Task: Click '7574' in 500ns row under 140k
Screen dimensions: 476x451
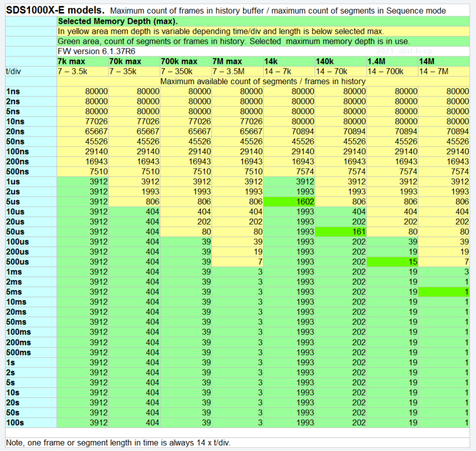Action: (x=341, y=172)
